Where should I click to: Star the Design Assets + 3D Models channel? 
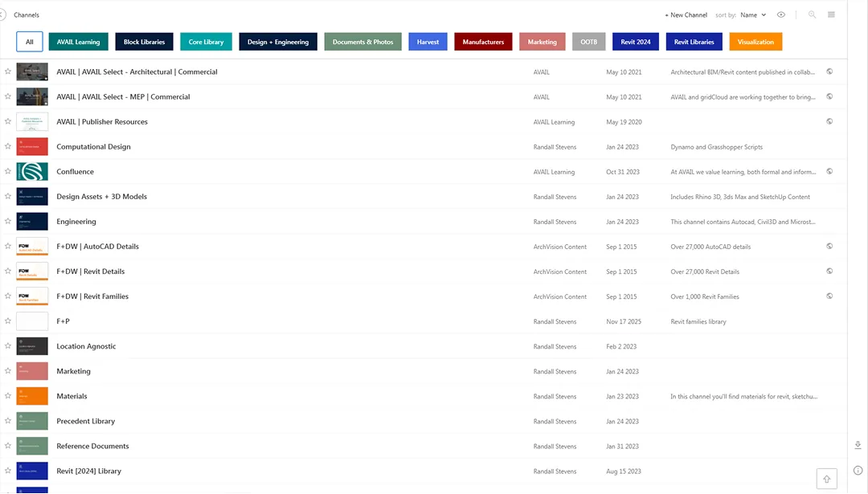8,196
